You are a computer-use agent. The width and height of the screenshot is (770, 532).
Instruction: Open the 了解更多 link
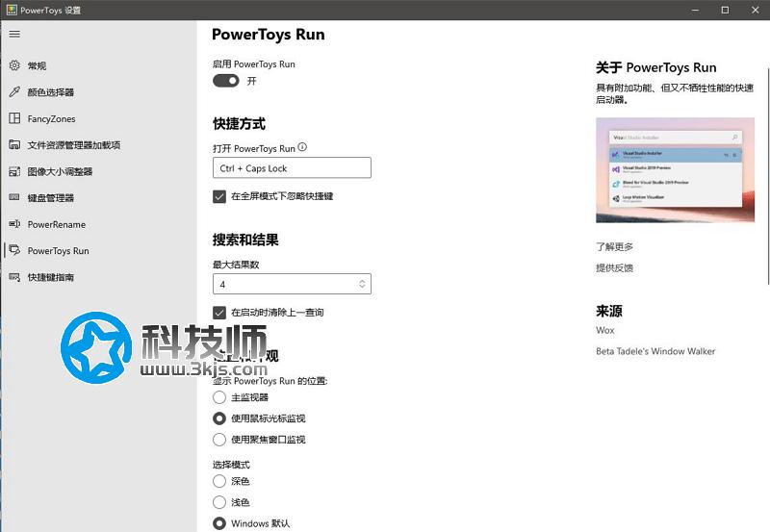tap(614, 247)
